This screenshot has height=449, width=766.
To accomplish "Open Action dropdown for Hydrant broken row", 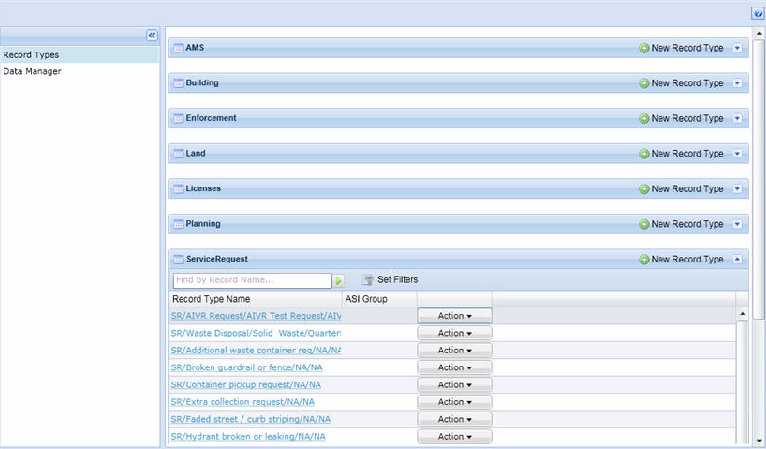I will coord(454,437).
